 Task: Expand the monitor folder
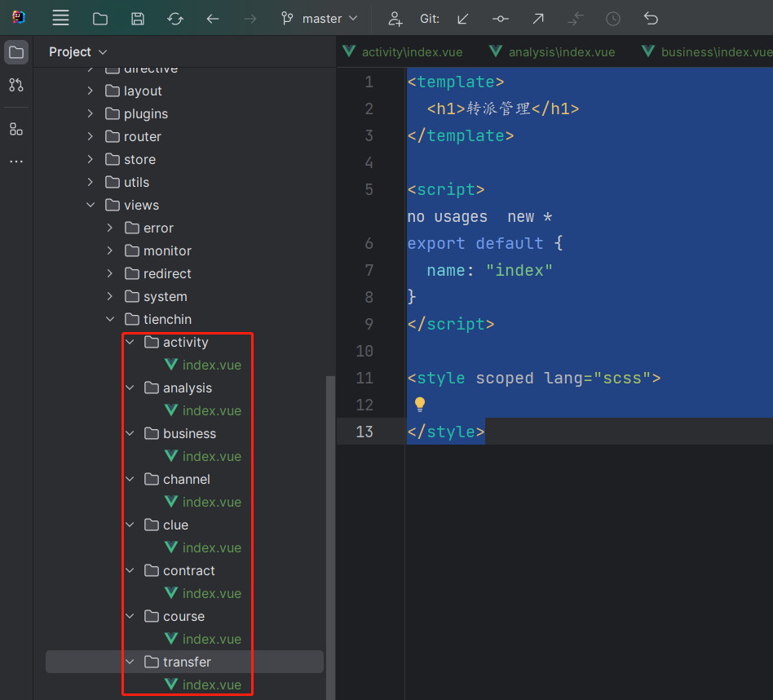pyautogui.click(x=109, y=250)
